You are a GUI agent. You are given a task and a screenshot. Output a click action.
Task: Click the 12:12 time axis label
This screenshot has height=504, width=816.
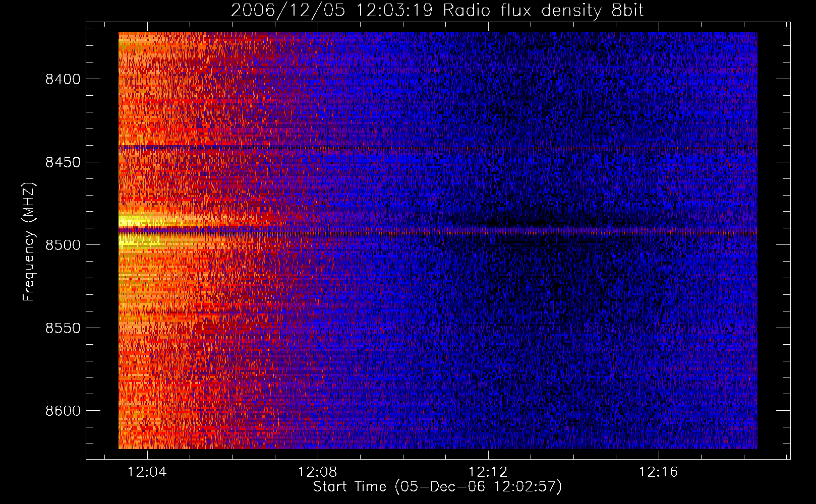pyautogui.click(x=488, y=472)
